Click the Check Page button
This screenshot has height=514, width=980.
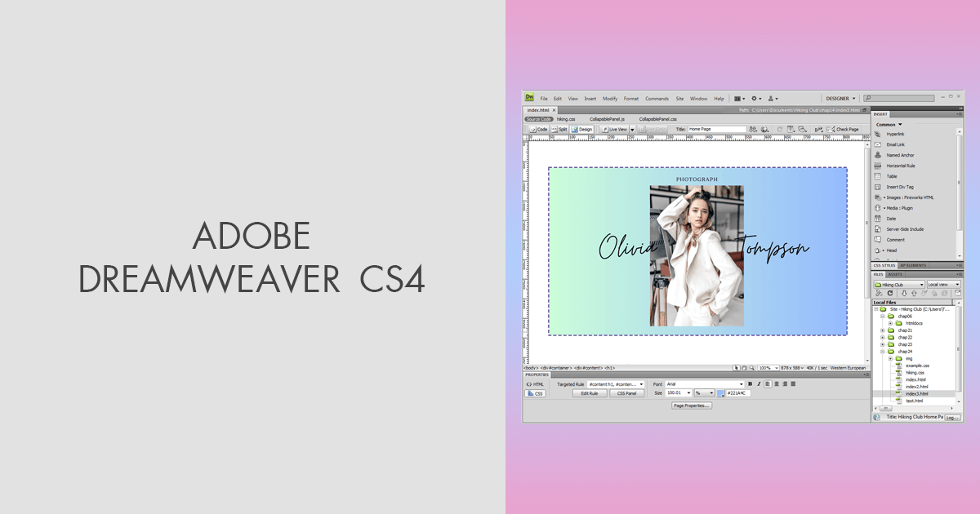(x=844, y=129)
